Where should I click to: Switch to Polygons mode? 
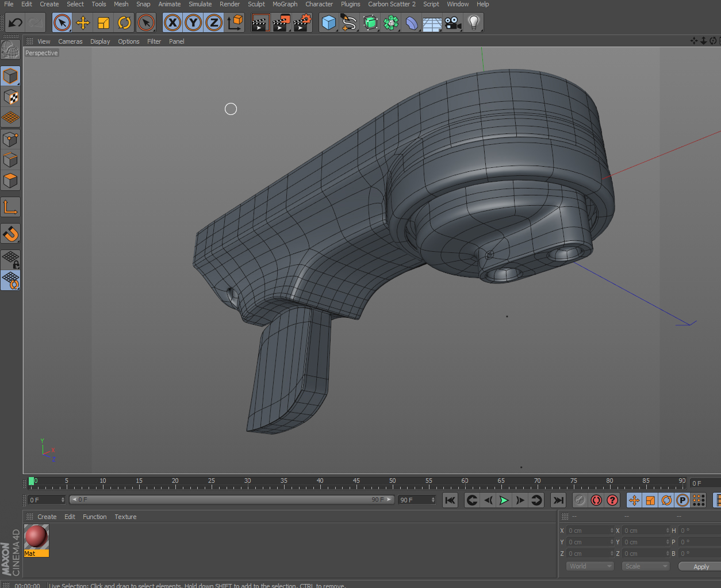[x=10, y=180]
